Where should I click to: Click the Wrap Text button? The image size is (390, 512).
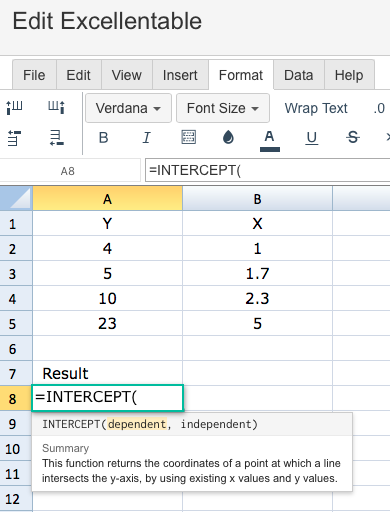(316, 108)
